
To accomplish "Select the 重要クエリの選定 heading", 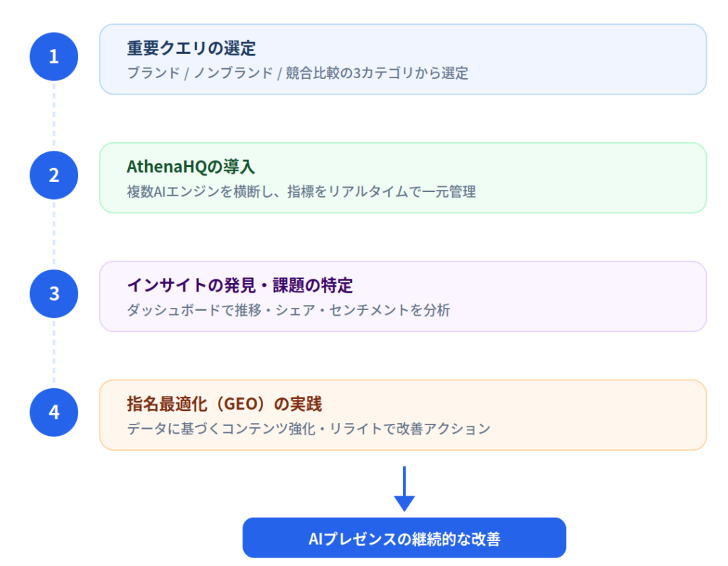I will click(x=191, y=48).
